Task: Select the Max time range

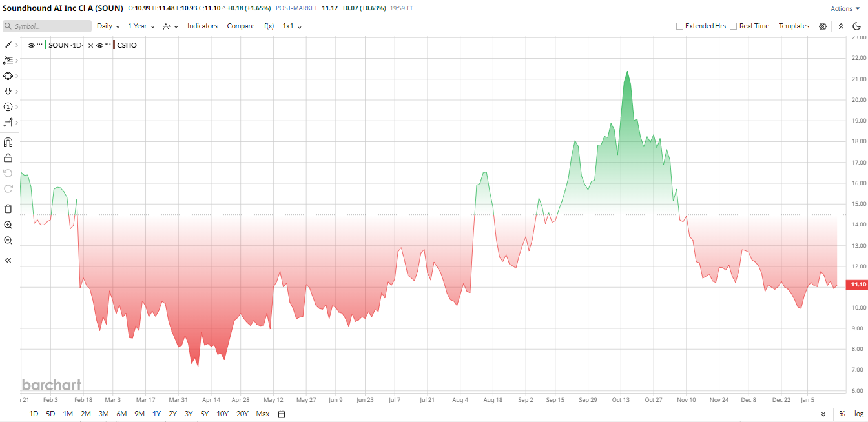Action: [263, 414]
